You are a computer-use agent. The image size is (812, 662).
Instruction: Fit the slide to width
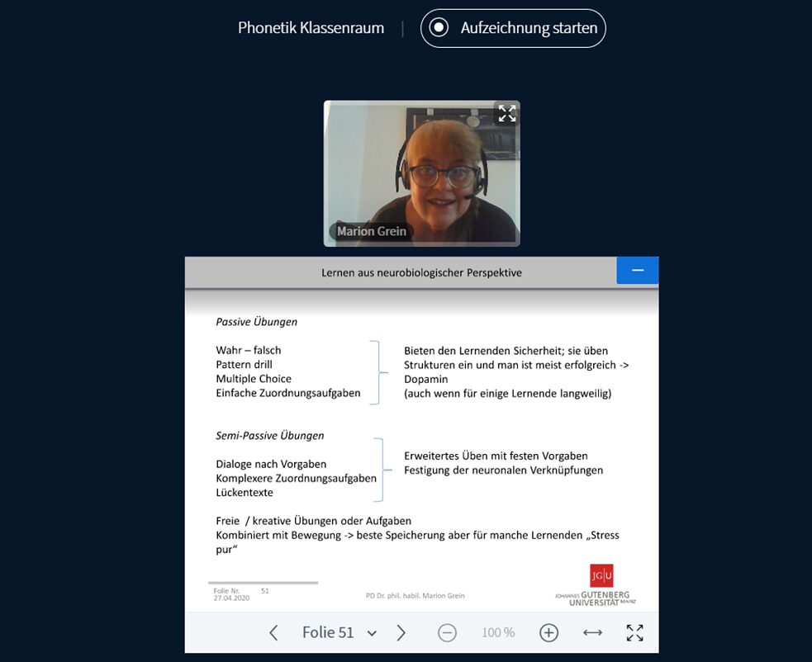coord(592,633)
